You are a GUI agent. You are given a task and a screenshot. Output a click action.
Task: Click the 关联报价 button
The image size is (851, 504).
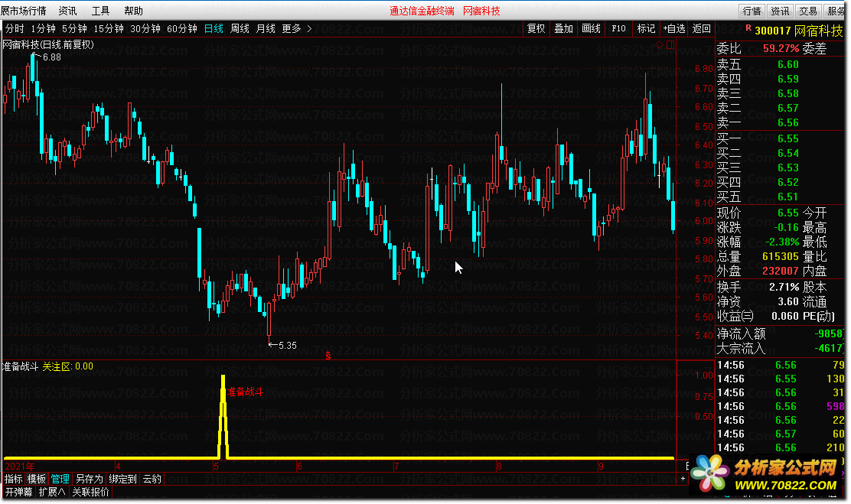pos(91,492)
